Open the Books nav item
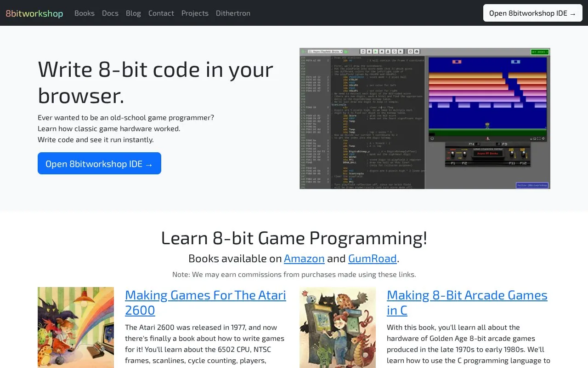588x368 pixels. (x=85, y=13)
